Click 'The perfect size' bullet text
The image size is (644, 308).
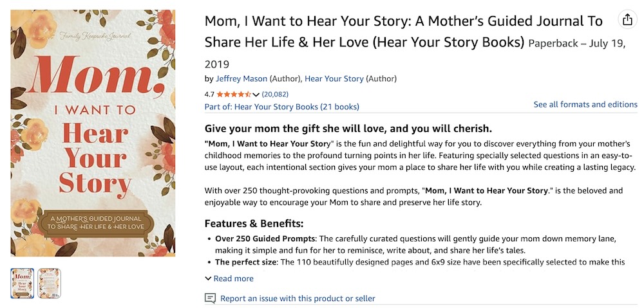tap(247, 262)
